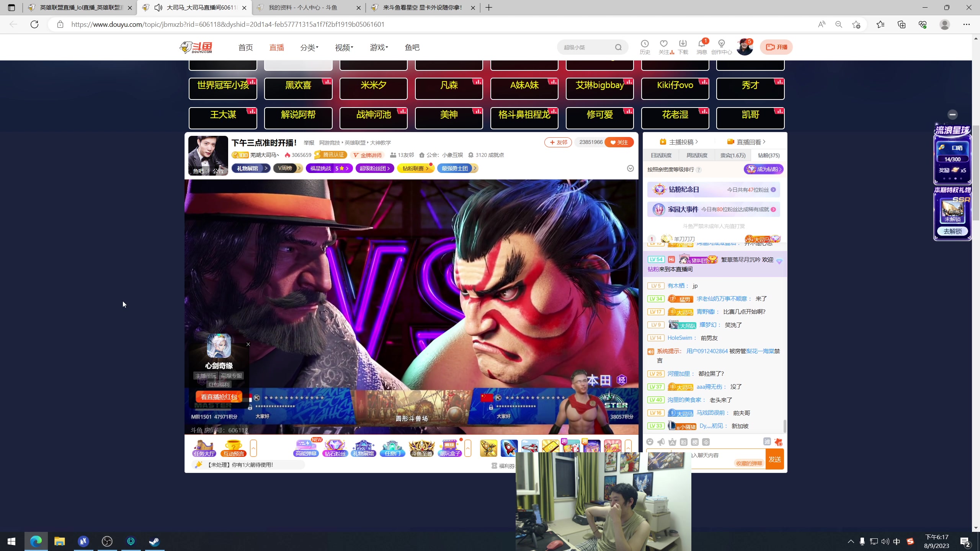Open the 视频 dropdown menu
Image resolution: width=980 pixels, height=551 pixels.
click(x=344, y=47)
